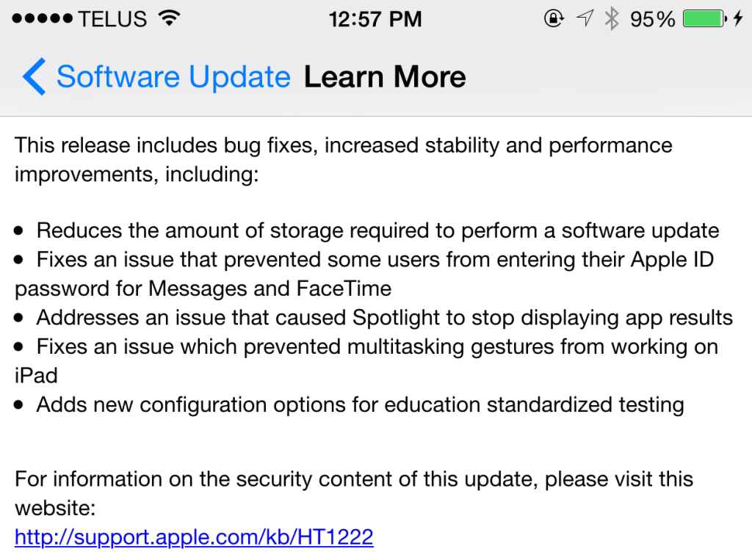Tap the location services arrow icon
Viewport: 752px width, 560px height.
pos(585,19)
